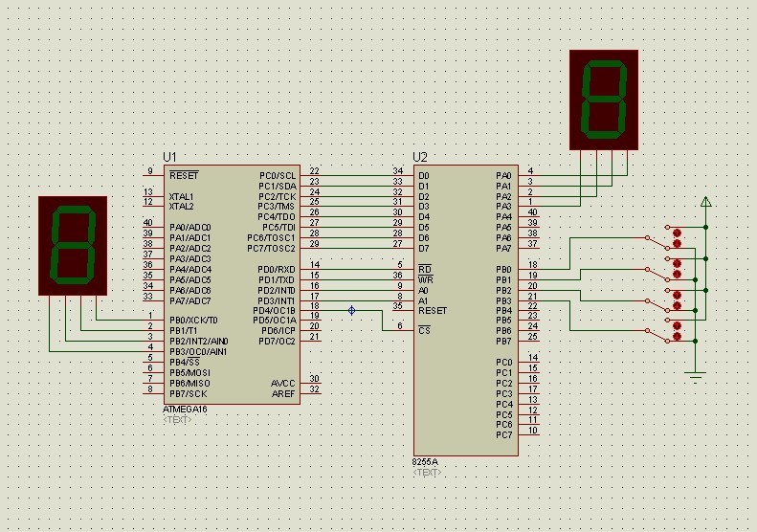Click the power terminal arrow symbol

705,202
